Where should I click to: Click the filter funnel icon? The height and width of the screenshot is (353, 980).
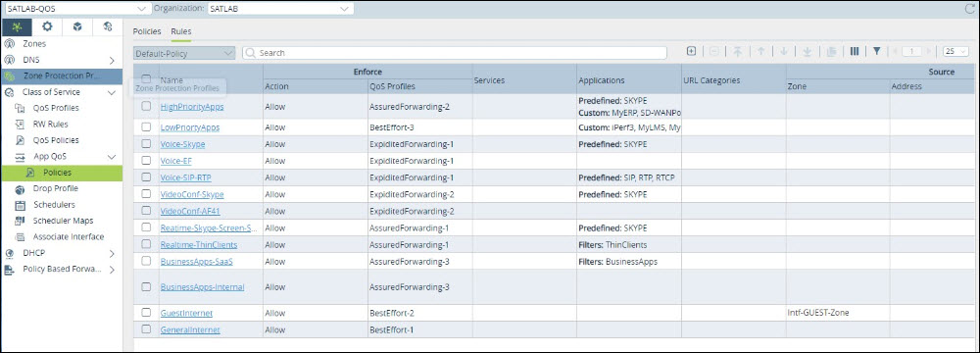[877, 52]
